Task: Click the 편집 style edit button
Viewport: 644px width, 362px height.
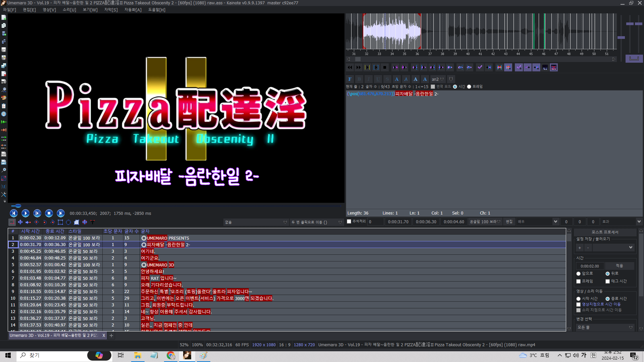Action: coord(509,222)
